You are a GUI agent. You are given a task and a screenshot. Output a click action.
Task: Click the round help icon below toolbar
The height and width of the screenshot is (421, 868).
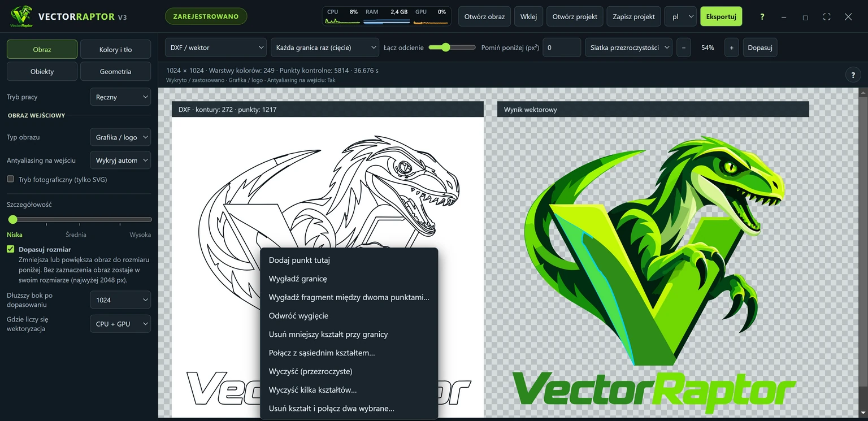[853, 75]
